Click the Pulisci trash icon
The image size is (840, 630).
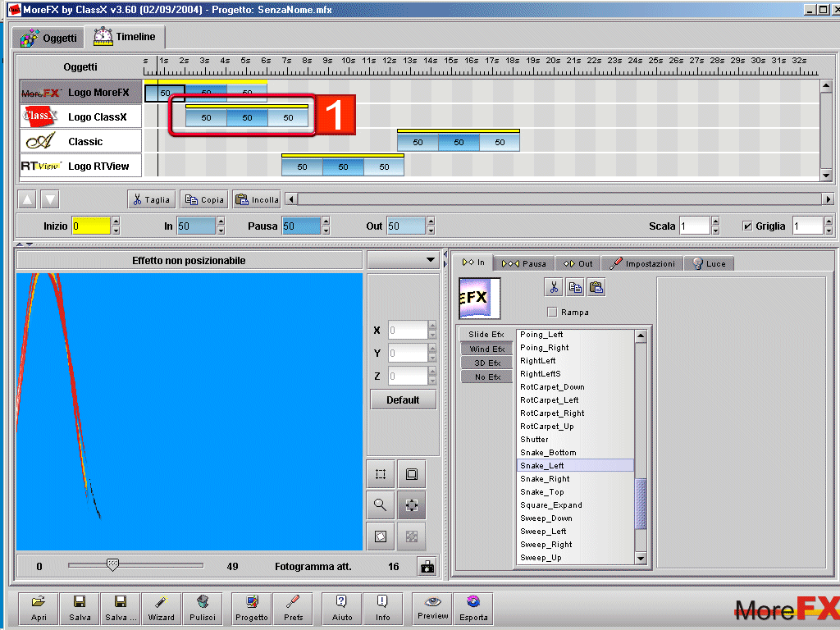(x=202, y=609)
